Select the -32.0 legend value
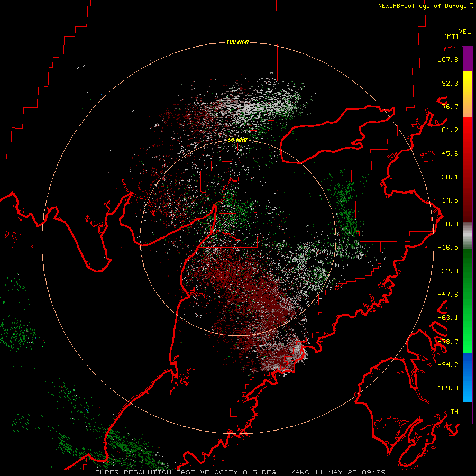Viewport: 476px width, 476px height. [448, 271]
